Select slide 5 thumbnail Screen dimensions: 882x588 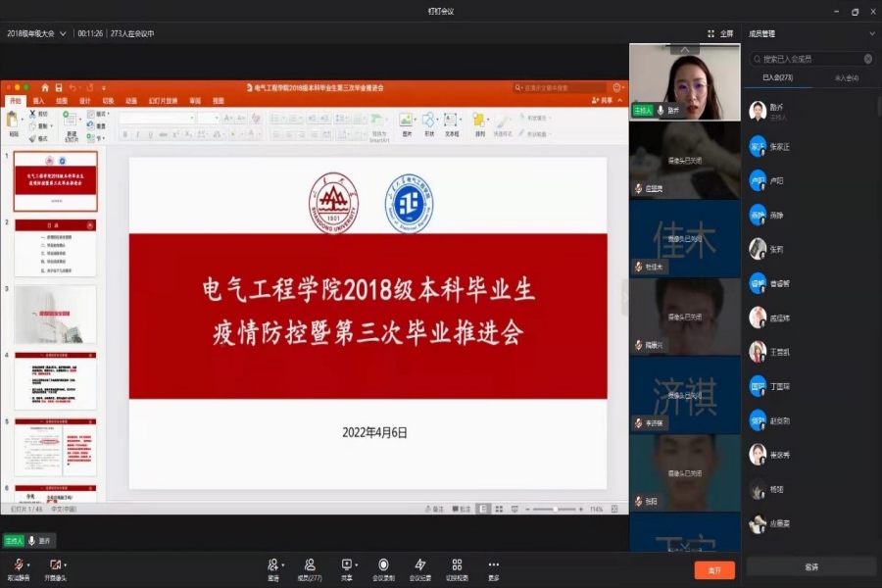[55, 447]
